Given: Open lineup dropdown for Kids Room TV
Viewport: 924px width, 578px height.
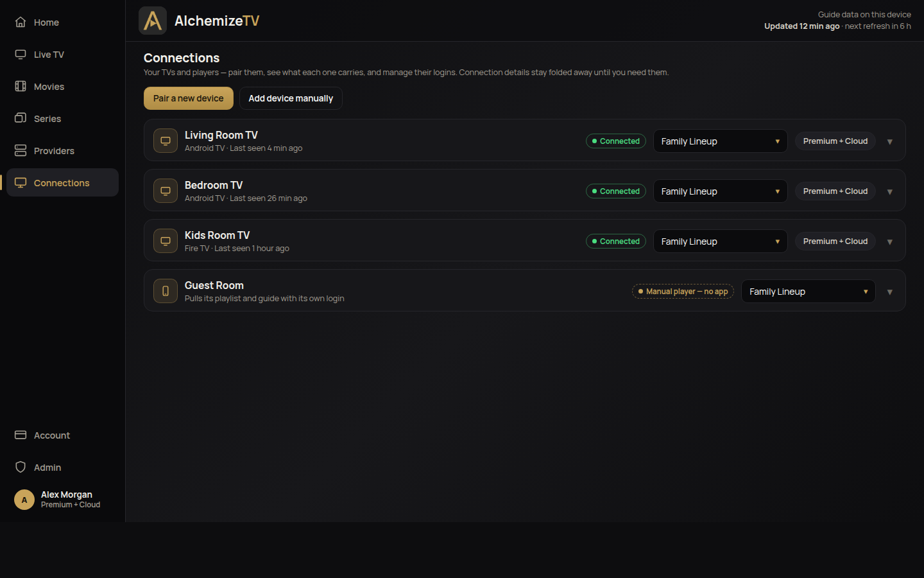Looking at the screenshot, I should pos(720,241).
